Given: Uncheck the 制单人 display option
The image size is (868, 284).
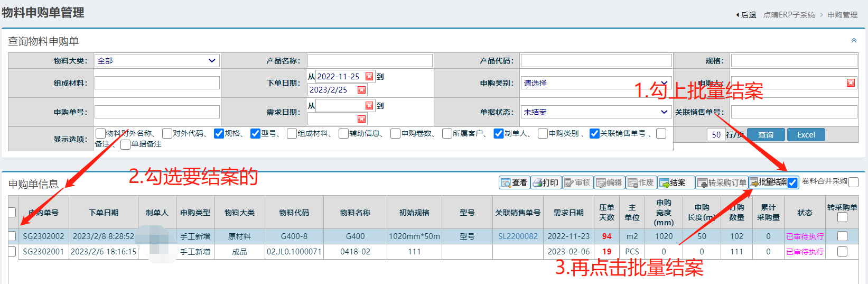Looking at the screenshot, I should point(498,133).
